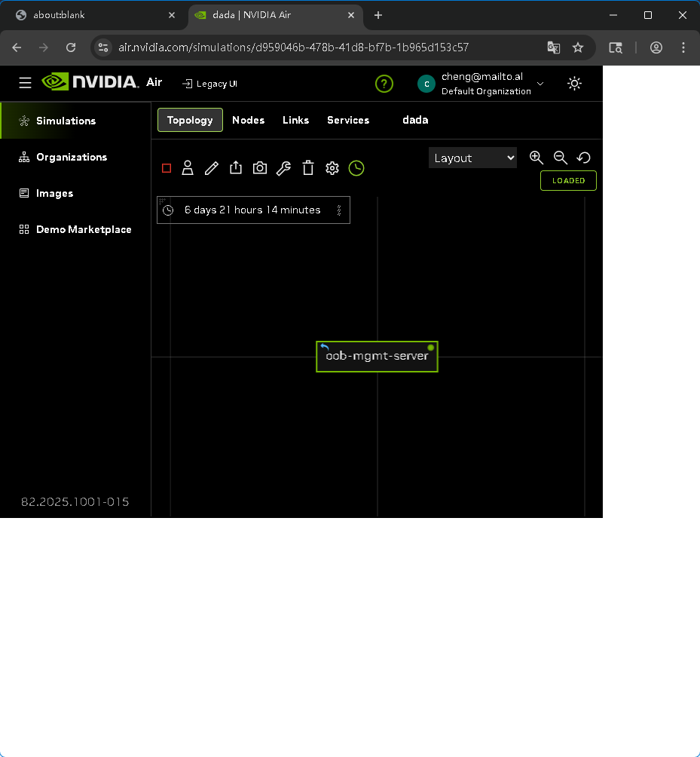
Task: Open the timer panel options dots
Action: coord(339,210)
